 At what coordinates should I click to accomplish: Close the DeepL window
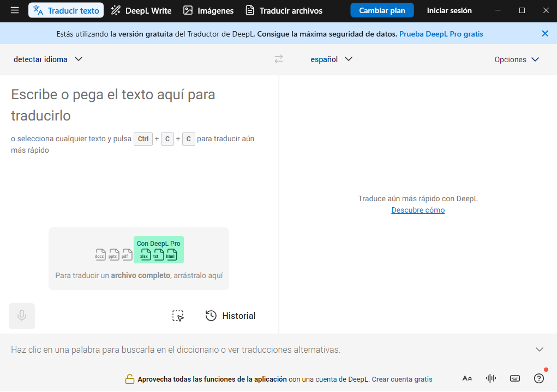[x=546, y=10]
